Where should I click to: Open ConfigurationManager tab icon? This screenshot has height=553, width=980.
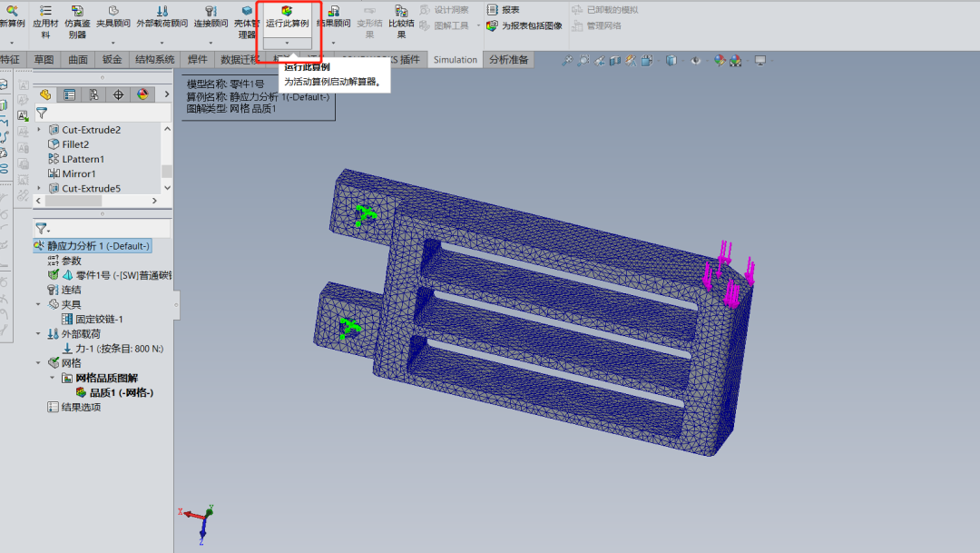[x=93, y=94]
